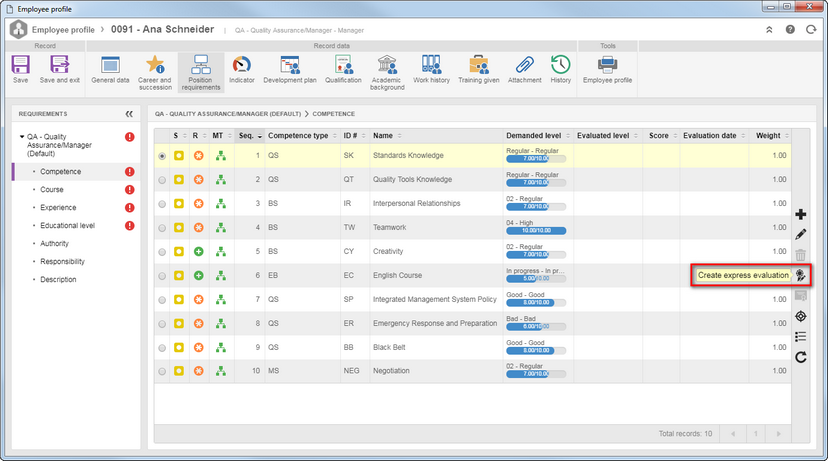
Task: Select radio button for Negotiation row
Action: (162, 372)
